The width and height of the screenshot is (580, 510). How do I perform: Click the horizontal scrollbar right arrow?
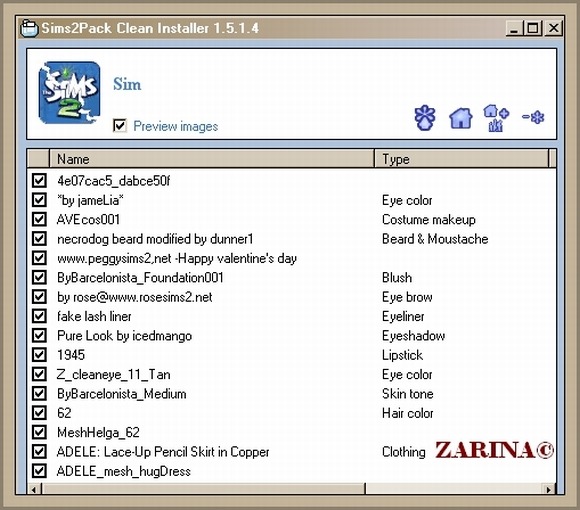click(x=549, y=489)
